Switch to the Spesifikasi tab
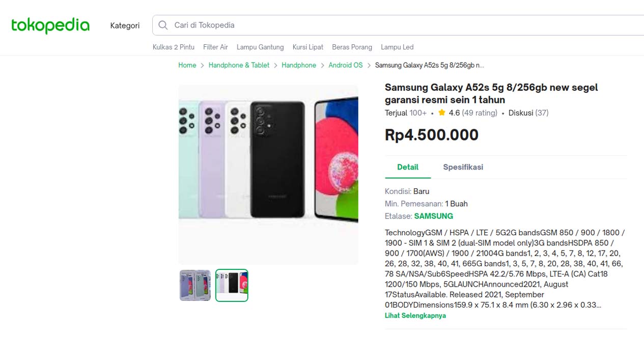Viewport: 644px width, 362px height. 463,167
